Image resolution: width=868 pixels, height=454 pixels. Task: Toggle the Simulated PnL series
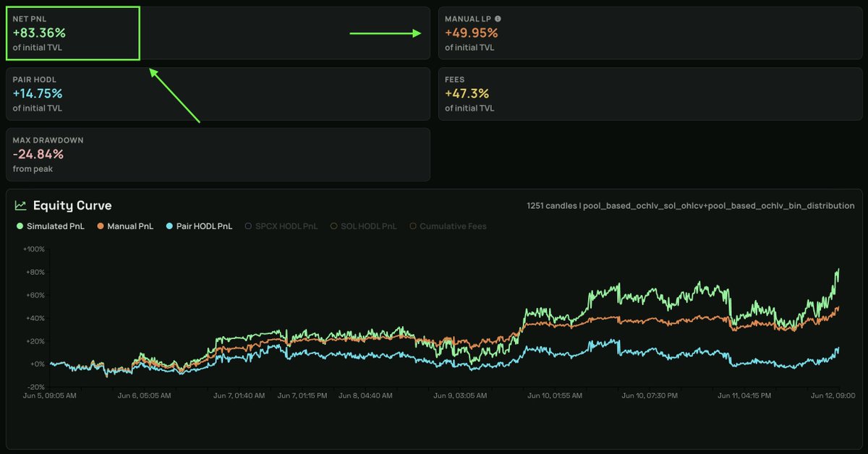coord(50,226)
